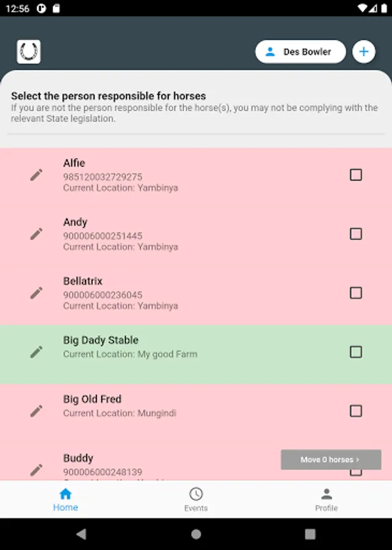Open the Des Bowler user selector
The height and width of the screenshot is (550, 392).
point(300,52)
